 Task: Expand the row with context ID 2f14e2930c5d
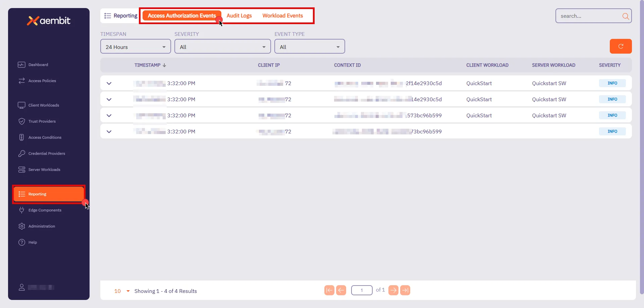(109, 83)
